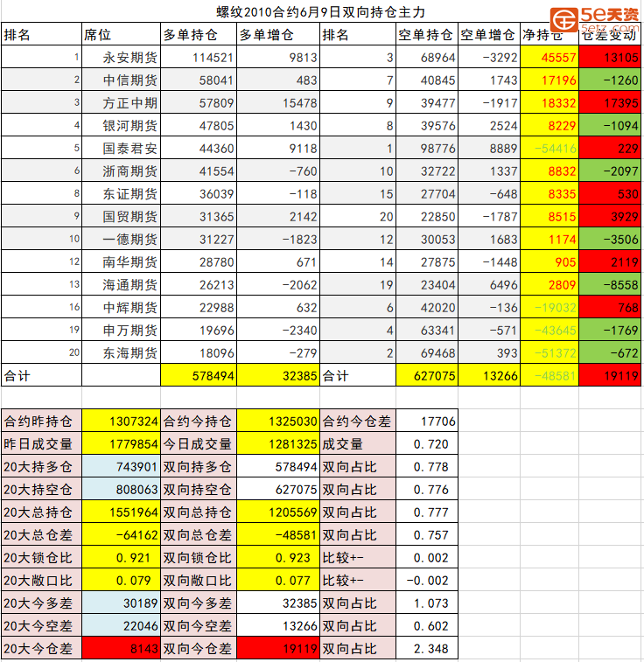
Task: Select the value 1205569
Action: [x=278, y=512]
